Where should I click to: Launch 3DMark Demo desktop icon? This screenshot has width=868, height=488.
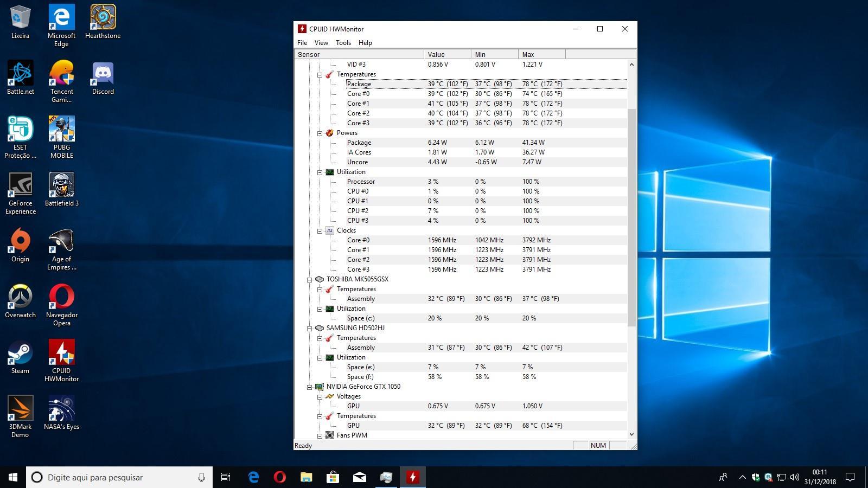pos(21,417)
